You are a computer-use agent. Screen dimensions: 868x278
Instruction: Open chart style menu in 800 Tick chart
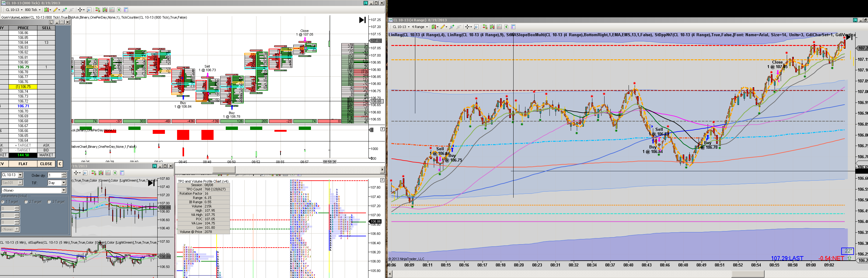coord(47,10)
